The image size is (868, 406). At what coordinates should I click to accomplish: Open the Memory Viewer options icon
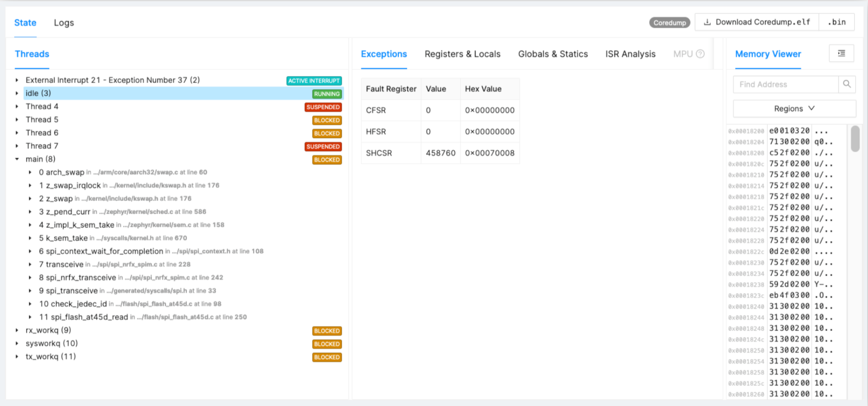[x=841, y=53]
